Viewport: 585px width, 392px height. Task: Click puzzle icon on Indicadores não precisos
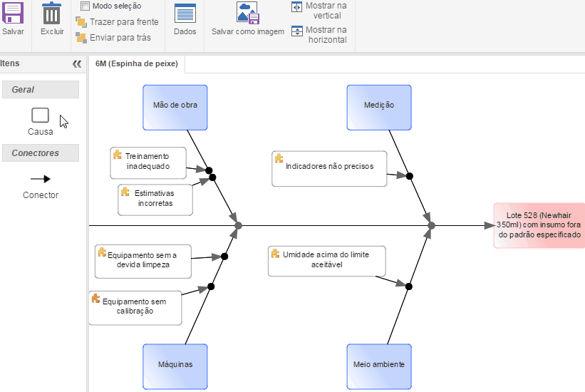pyautogui.click(x=279, y=158)
